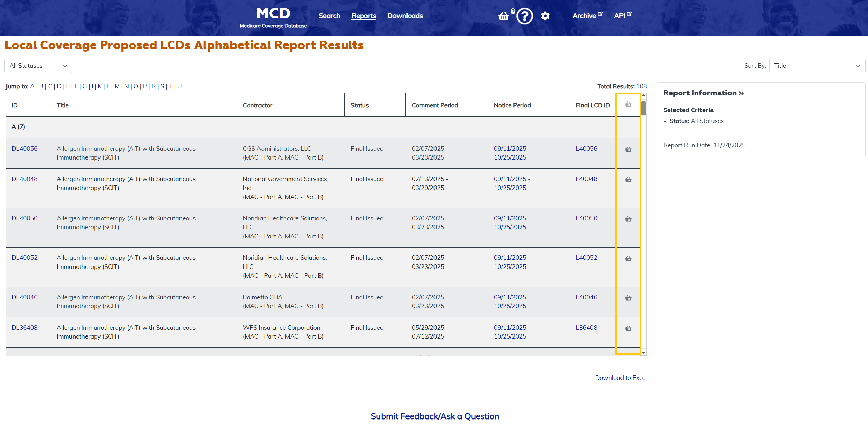Open the DL40052 proposed LCD link

coord(25,258)
